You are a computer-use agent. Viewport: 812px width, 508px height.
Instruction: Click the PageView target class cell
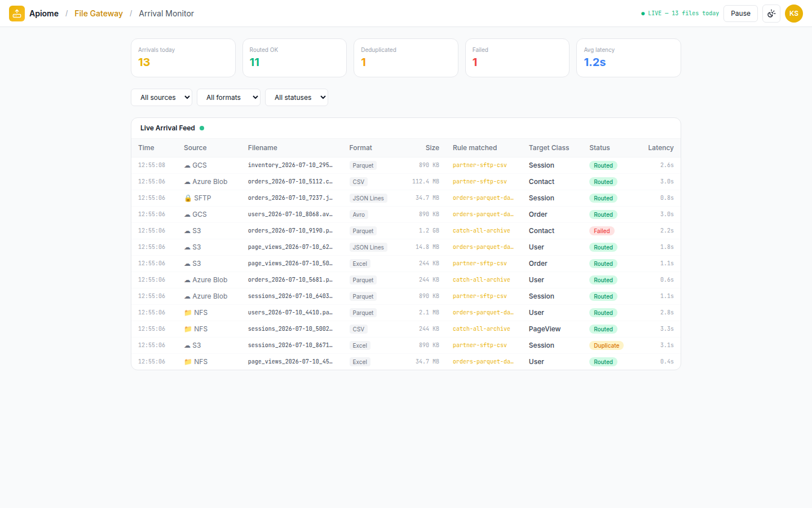click(545, 329)
